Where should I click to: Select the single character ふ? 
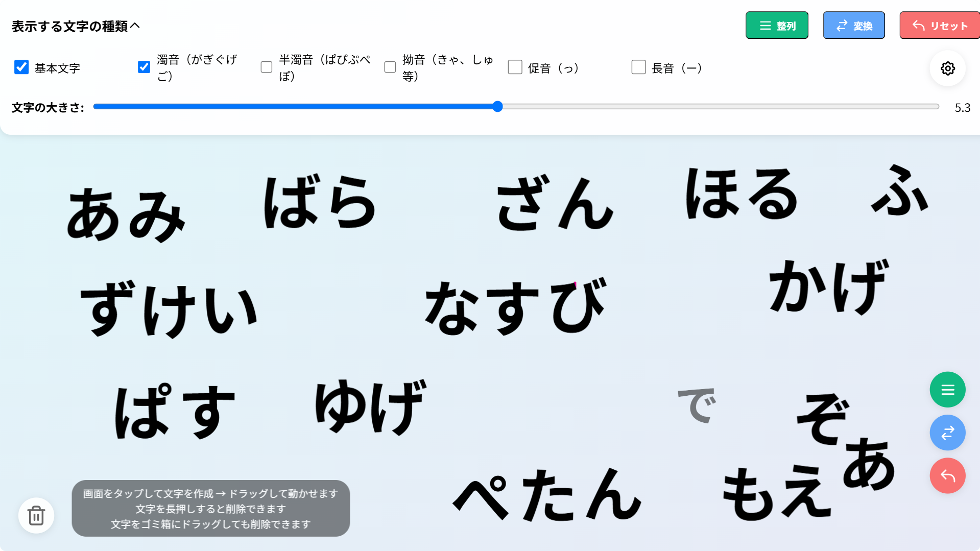(x=900, y=190)
